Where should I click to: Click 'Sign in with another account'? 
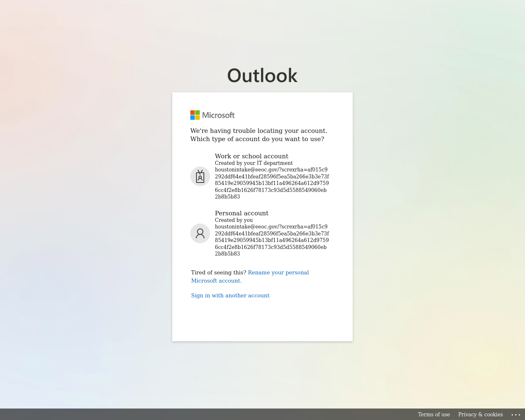231,295
